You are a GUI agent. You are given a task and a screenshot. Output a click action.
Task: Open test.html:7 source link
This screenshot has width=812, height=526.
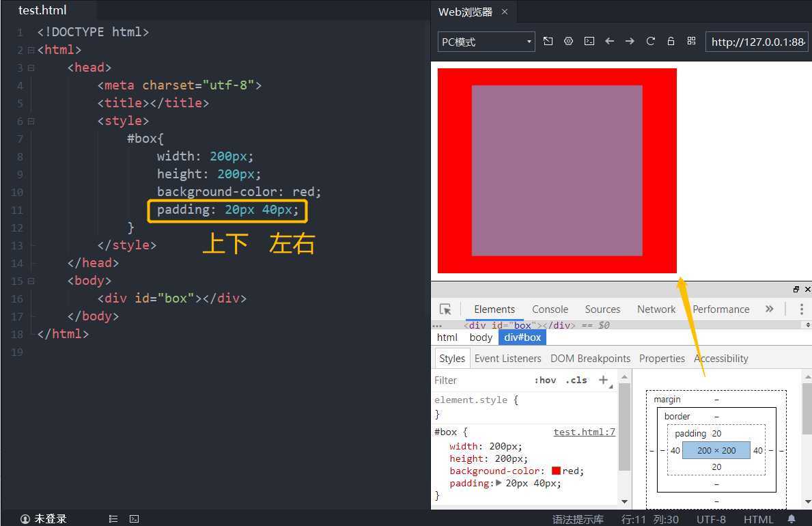click(584, 432)
